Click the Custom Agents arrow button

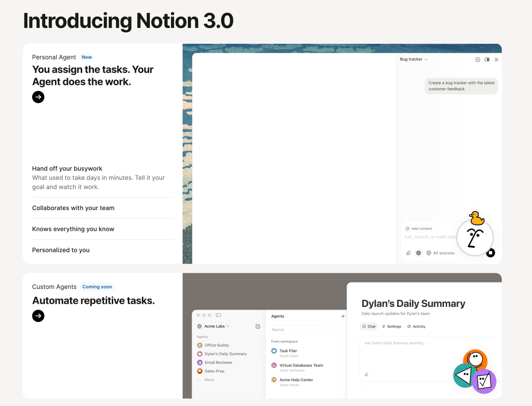tap(38, 316)
